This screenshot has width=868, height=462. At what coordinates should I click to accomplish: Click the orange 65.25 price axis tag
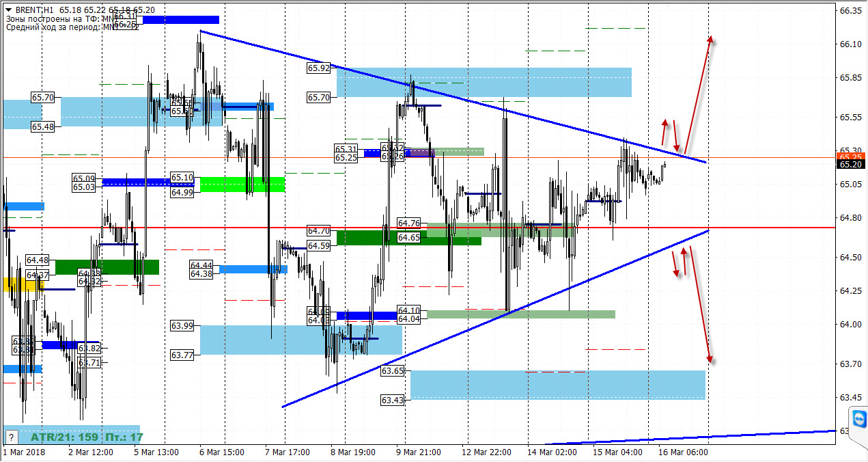pyautogui.click(x=851, y=157)
